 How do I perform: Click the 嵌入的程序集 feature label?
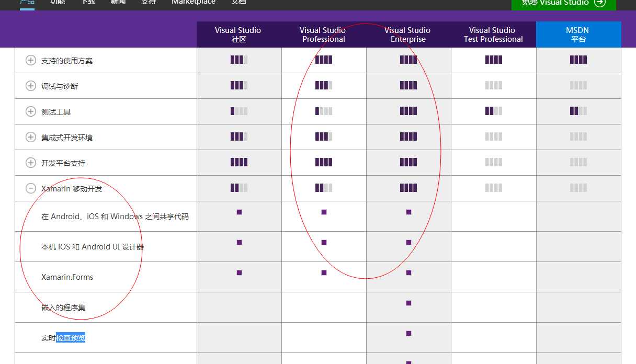[63, 308]
